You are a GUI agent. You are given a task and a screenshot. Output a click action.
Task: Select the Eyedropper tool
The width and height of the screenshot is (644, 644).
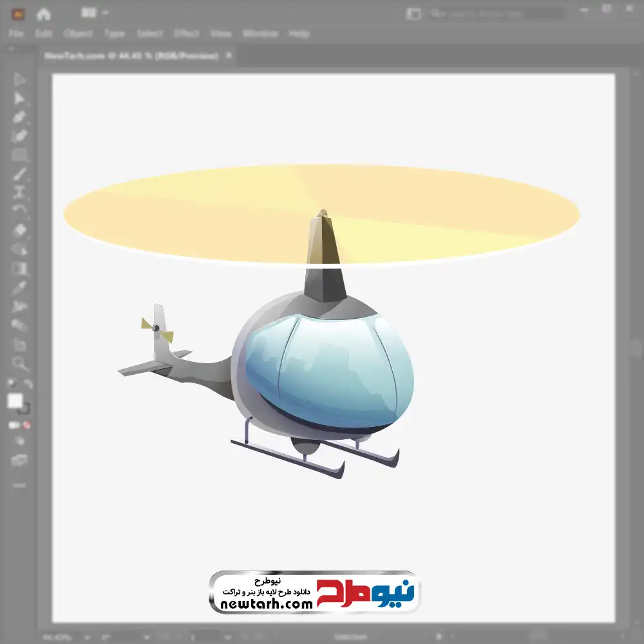click(19, 287)
